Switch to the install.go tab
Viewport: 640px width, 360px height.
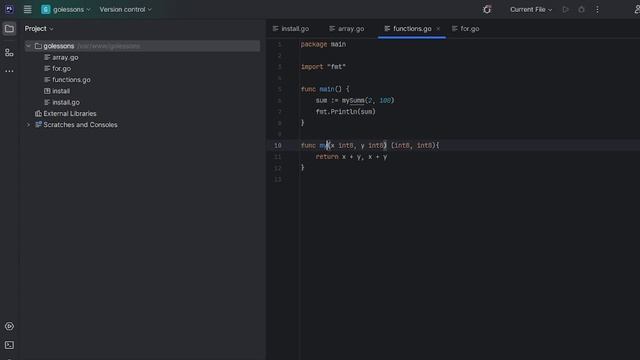tap(291, 29)
